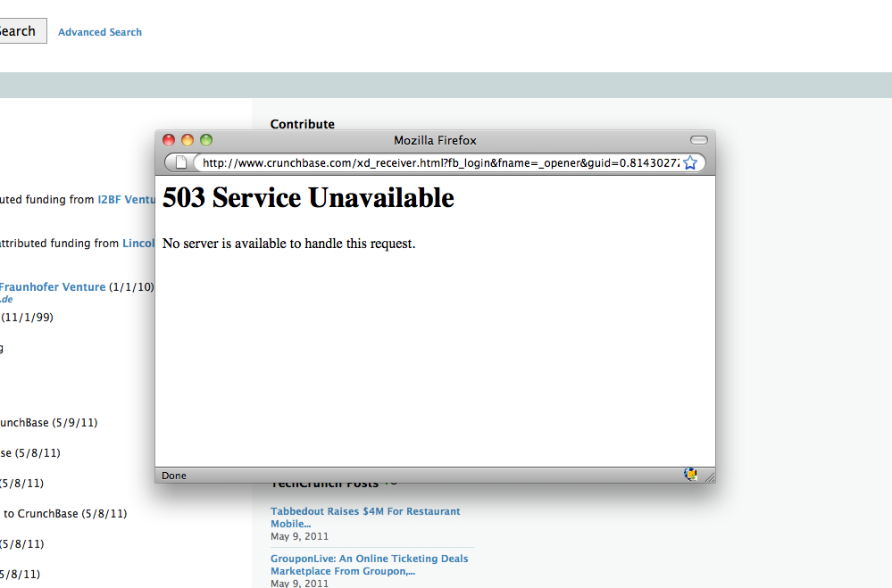Viewport: 892px width, 588px height.
Task: Close the Mozilla Firefox popup window
Action: [169, 140]
